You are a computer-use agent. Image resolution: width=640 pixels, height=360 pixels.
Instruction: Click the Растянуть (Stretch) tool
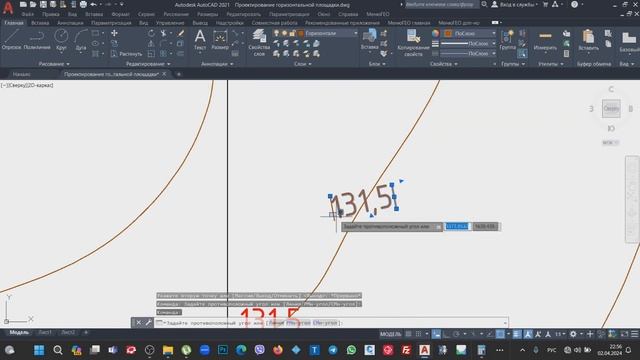click(126, 53)
